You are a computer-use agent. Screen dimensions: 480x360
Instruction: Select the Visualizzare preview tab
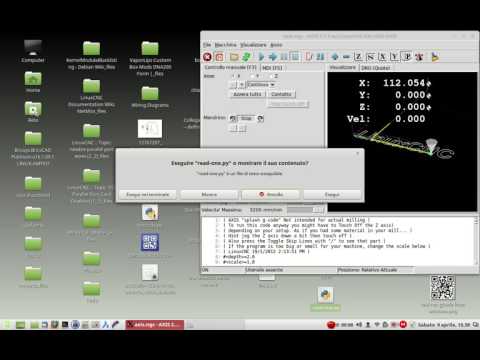[x=343, y=67]
